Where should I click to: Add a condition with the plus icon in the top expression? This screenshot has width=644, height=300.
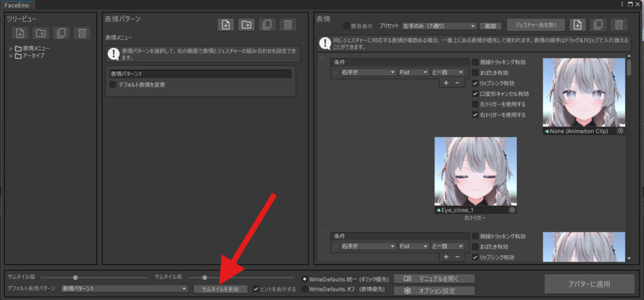(x=446, y=82)
